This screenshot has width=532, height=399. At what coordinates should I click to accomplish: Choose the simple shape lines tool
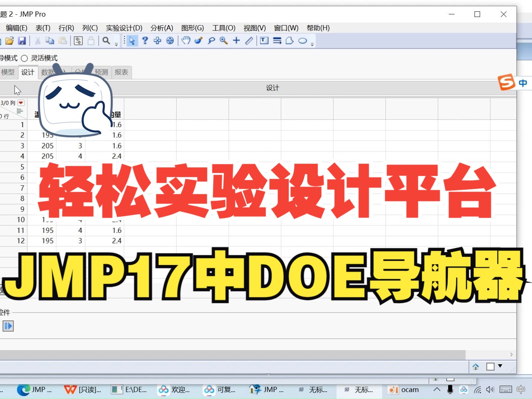point(277,41)
